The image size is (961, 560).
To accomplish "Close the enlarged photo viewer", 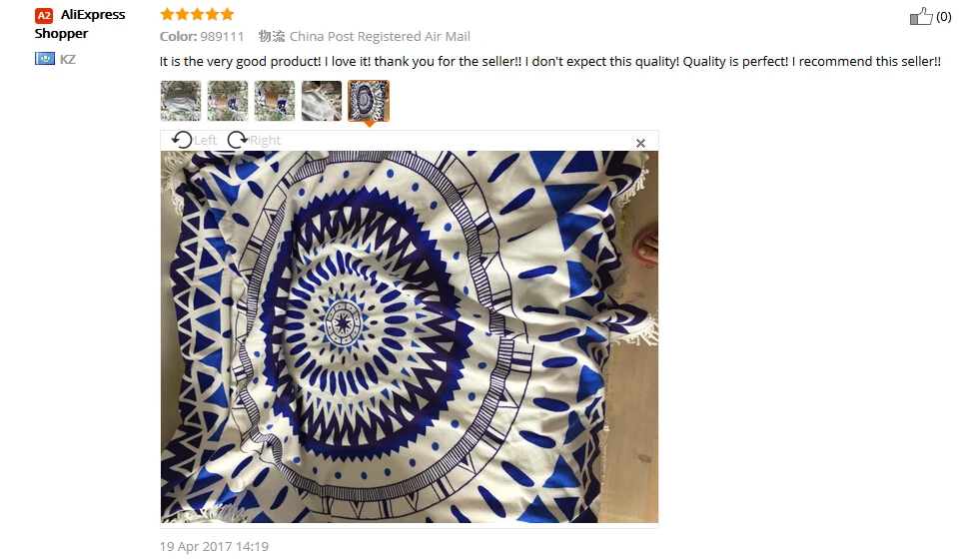I will (x=640, y=143).
